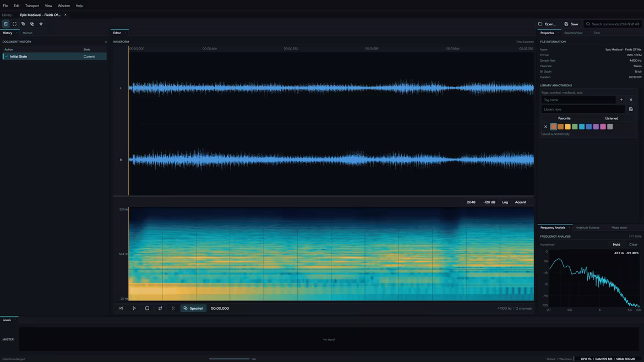Click the Library note input field
Image resolution: width=644 pixels, height=362 pixels.
point(583,109)
